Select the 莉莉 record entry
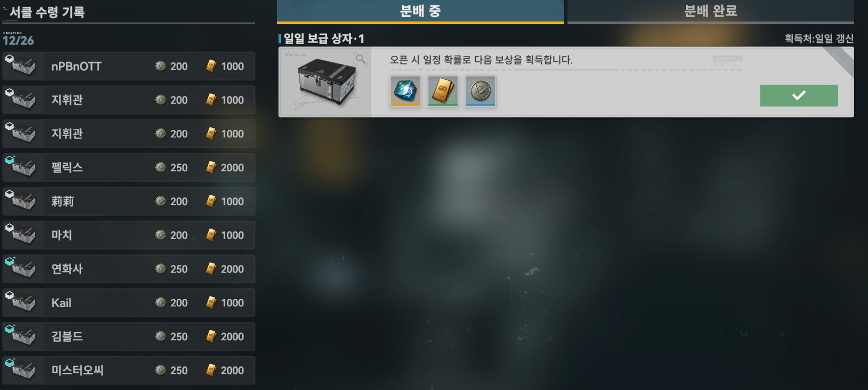This screenshot has width=868, height=390. coord(129,201)
